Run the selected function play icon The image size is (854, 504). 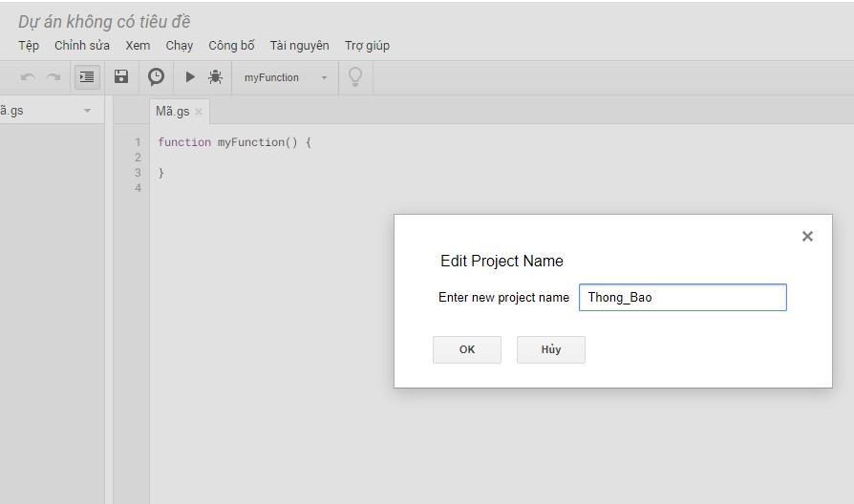[190, 76]
